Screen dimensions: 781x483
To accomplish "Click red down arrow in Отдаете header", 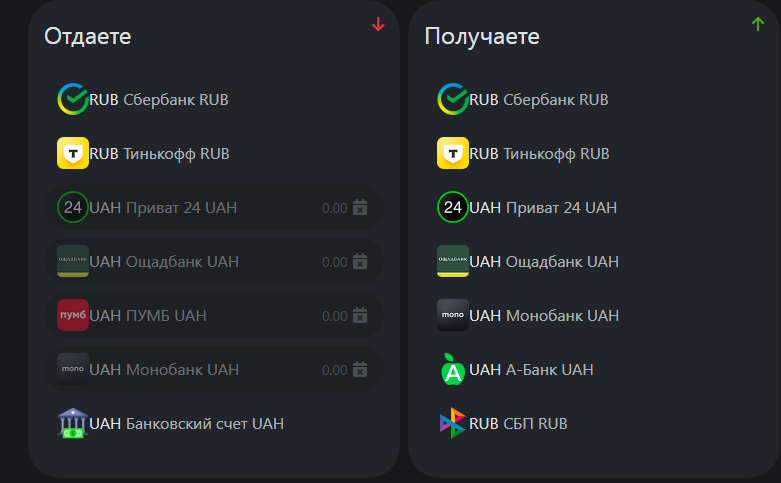I will (379, 24).
